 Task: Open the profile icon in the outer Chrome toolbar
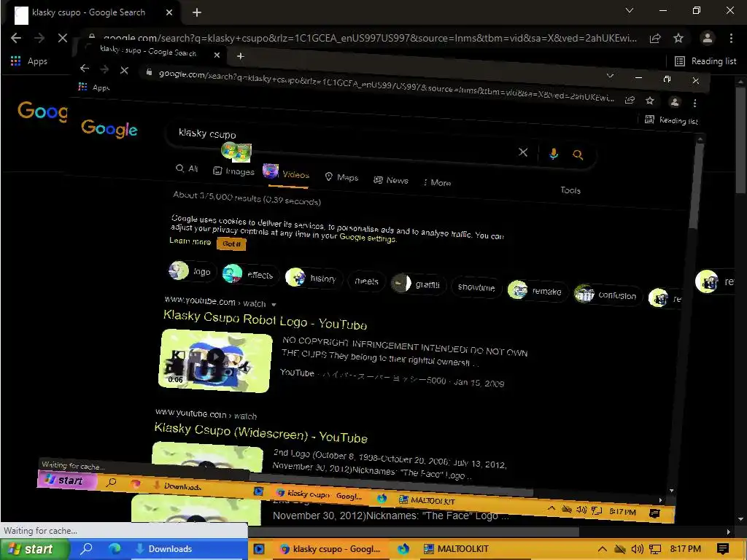(708, 38)
